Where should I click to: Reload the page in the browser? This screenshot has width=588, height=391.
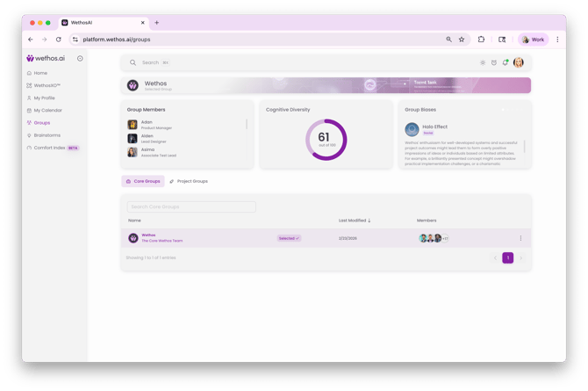tap(59, 40)
